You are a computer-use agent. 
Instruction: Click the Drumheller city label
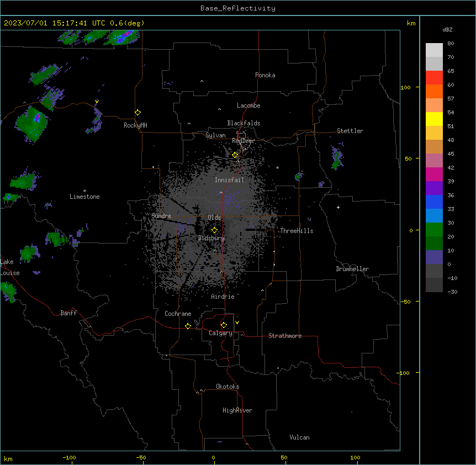coord(352,269)
